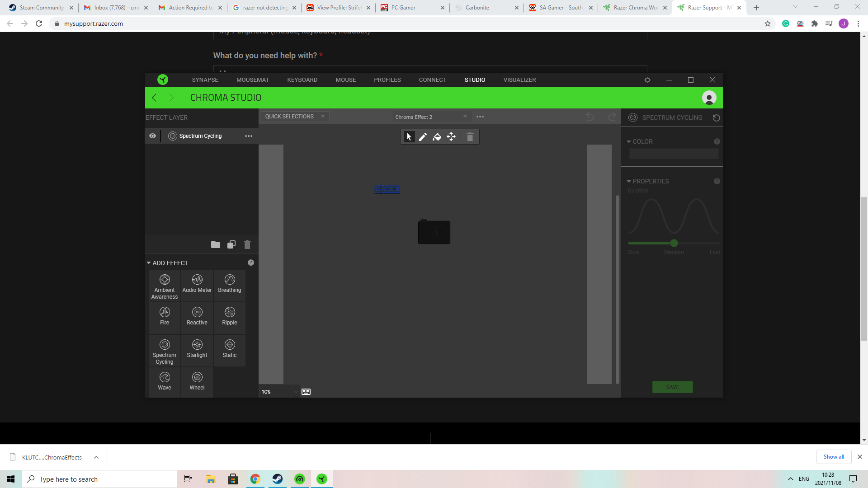Open the KLUTC ChromaEffects download
Image resolution: width=868 pixels, height=488 pixels.
[x=52, y=457]
